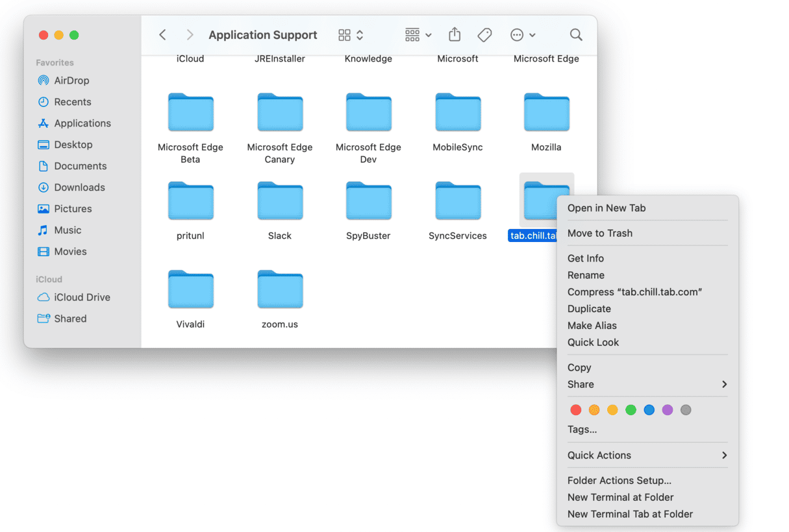
Task: Click the Share toolbar icon
Action: pos(455,34)
